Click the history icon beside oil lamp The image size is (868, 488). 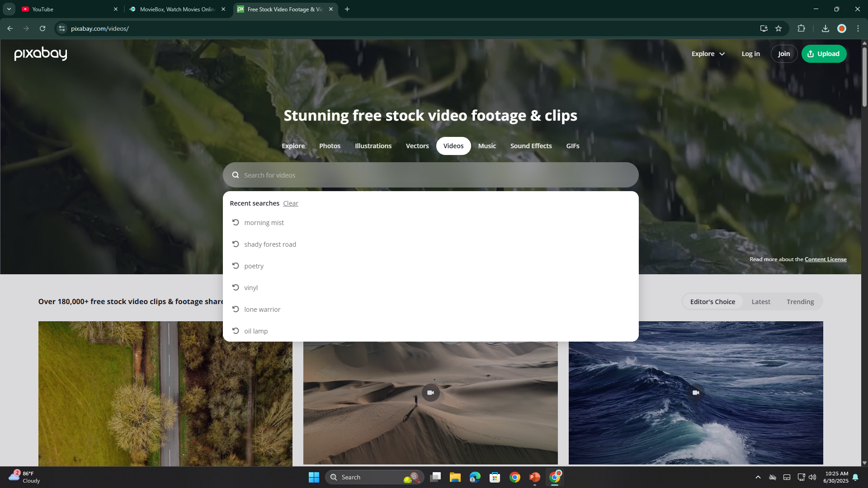point(236,331)
